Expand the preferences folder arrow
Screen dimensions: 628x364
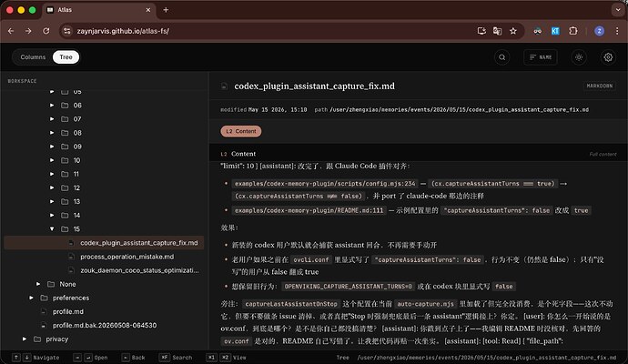(31, 298)
